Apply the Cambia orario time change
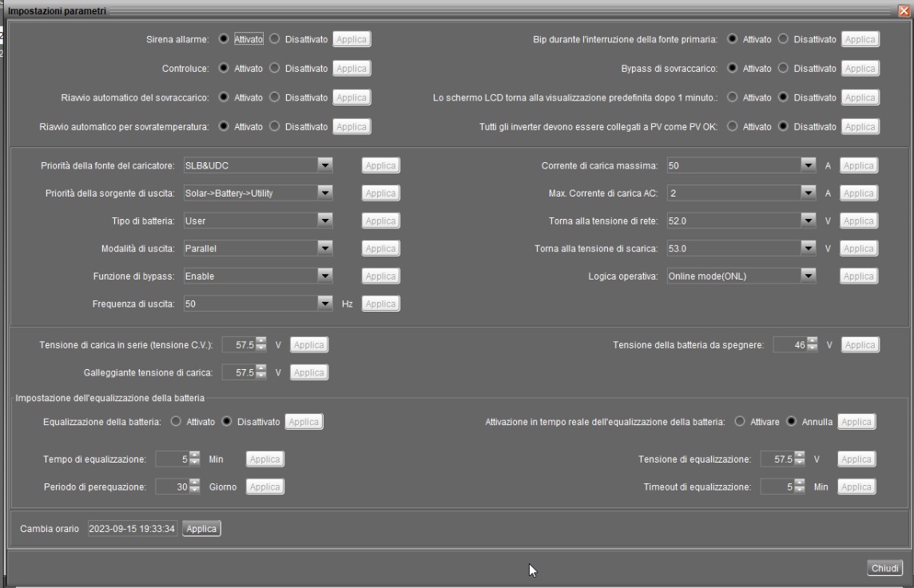The width and height of the screenshot is (914, 588). 201,529
